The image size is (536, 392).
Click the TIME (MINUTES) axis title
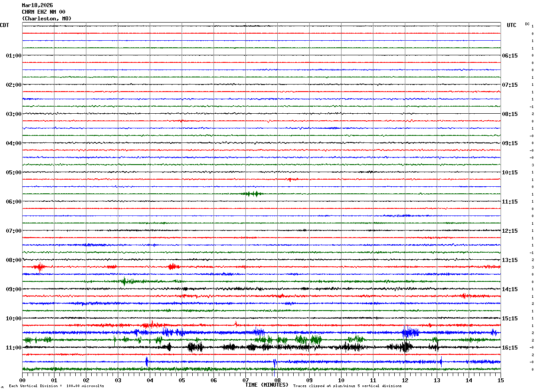267,385
